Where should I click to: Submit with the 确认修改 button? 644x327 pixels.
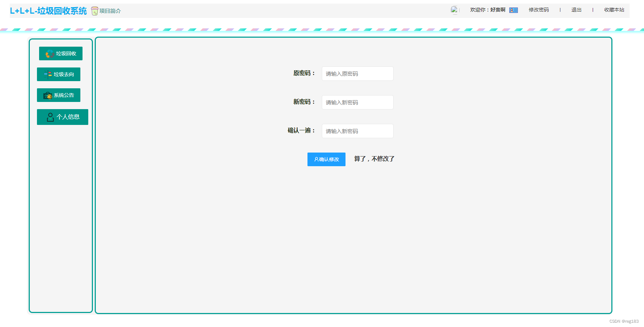click(x=326, y=159)
